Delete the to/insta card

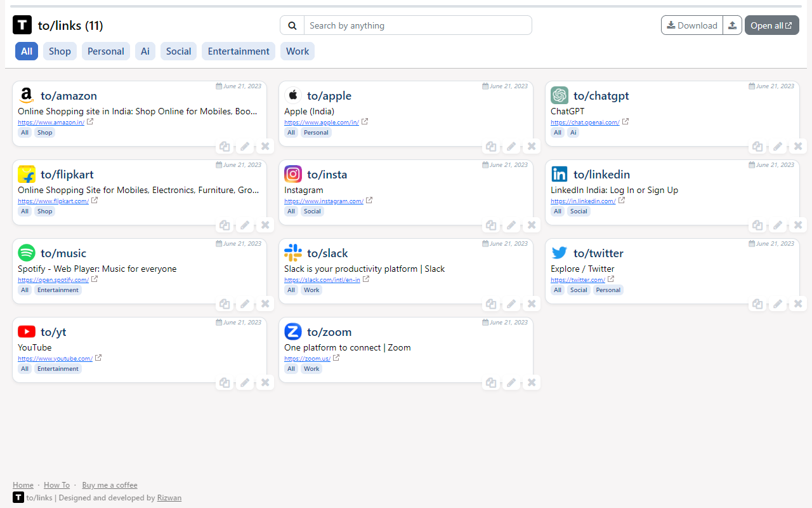tap(532, 225)
